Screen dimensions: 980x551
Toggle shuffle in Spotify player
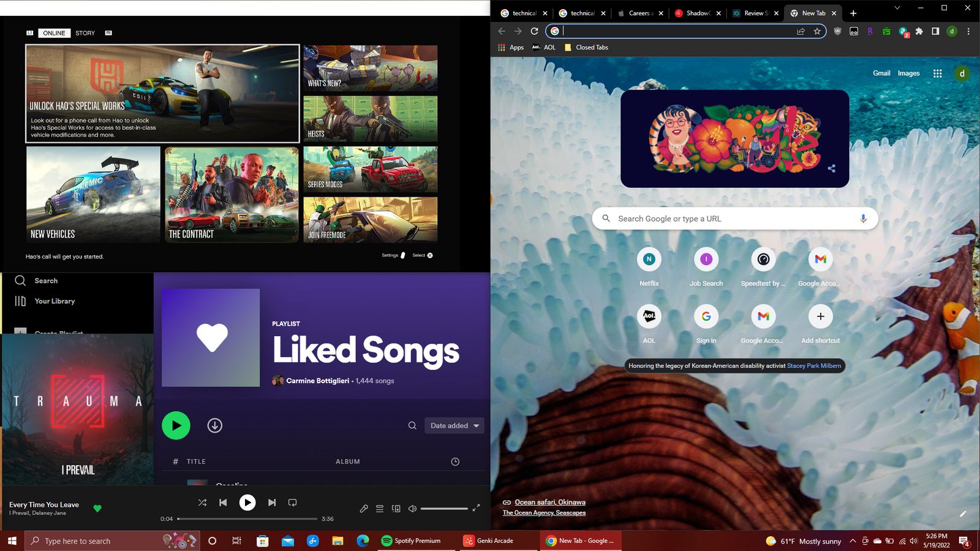(202, 503)
